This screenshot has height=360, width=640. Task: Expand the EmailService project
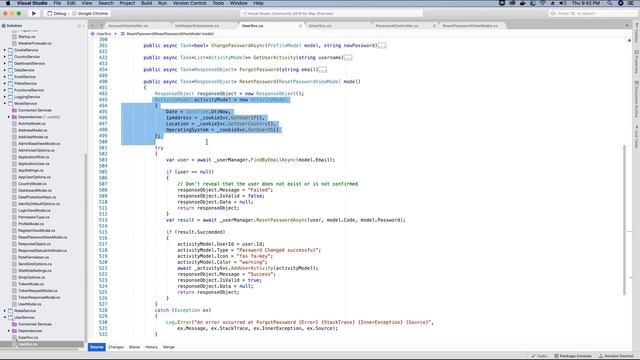(5, 77)
